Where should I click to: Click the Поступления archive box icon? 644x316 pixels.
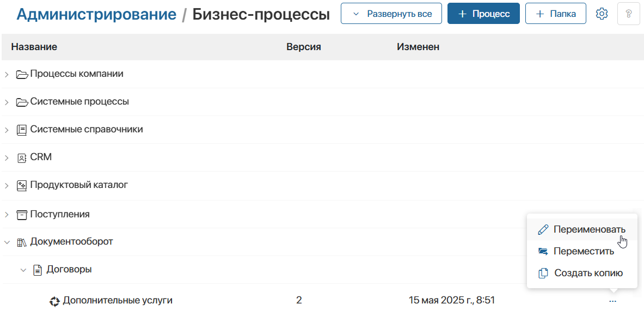point(21,214)
